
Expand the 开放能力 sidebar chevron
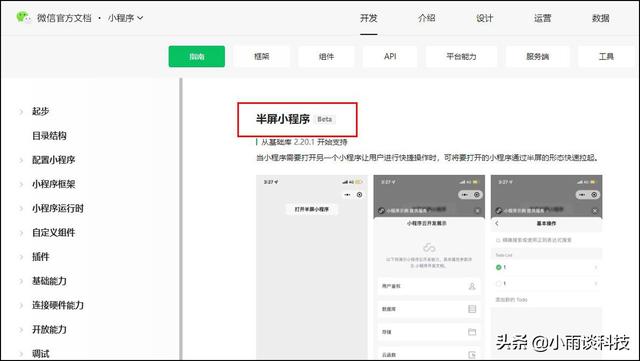pyautogui.click(x=21, y=330)
